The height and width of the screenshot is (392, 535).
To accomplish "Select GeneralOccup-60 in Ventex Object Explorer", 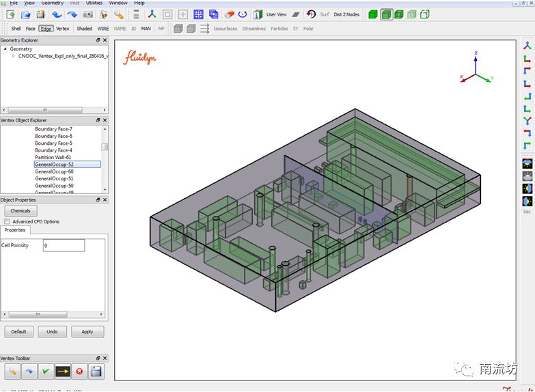I will pyautogui.click(x=54, y=171).
